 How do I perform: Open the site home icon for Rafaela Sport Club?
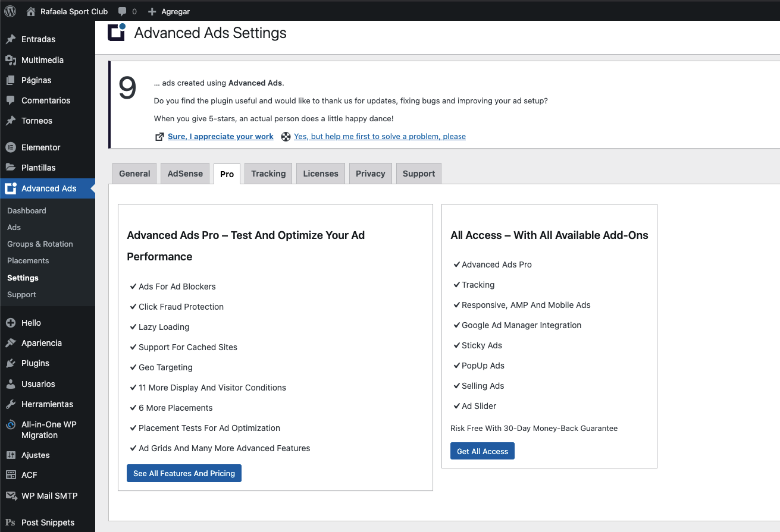click(x=31, y=11)
